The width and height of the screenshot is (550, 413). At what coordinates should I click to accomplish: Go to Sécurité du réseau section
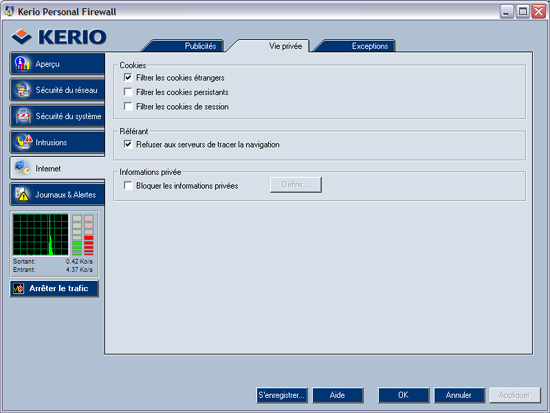(x=57, y=90)
